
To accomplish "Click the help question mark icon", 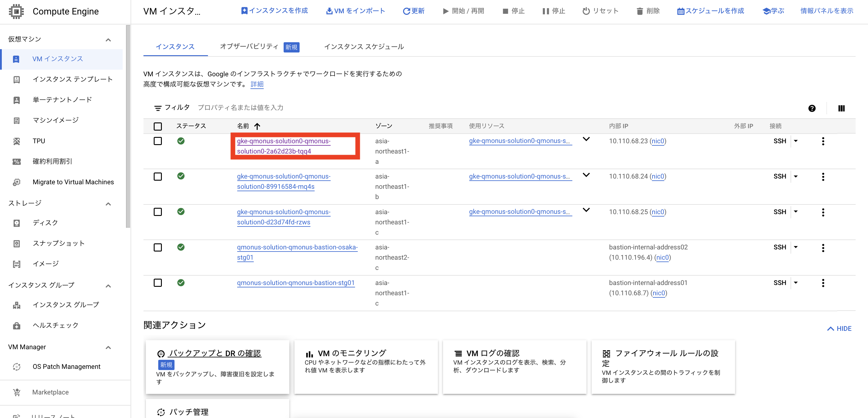I will (x=812, y=108).
